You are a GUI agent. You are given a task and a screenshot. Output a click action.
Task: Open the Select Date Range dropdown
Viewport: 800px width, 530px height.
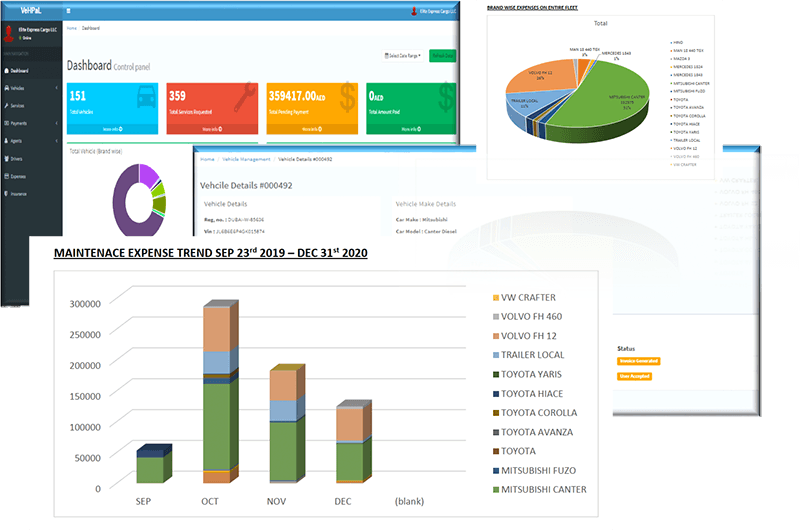click(x=403, y=56)
